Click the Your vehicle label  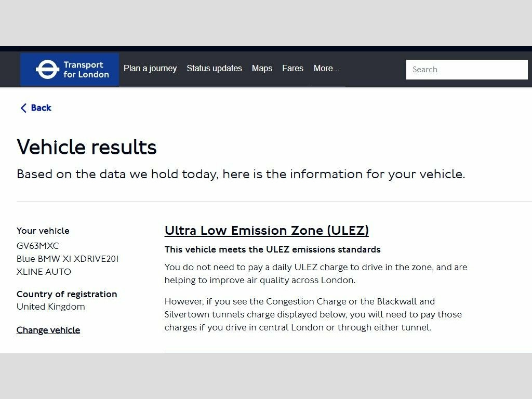pyautogui.click(x=43, y=231)
